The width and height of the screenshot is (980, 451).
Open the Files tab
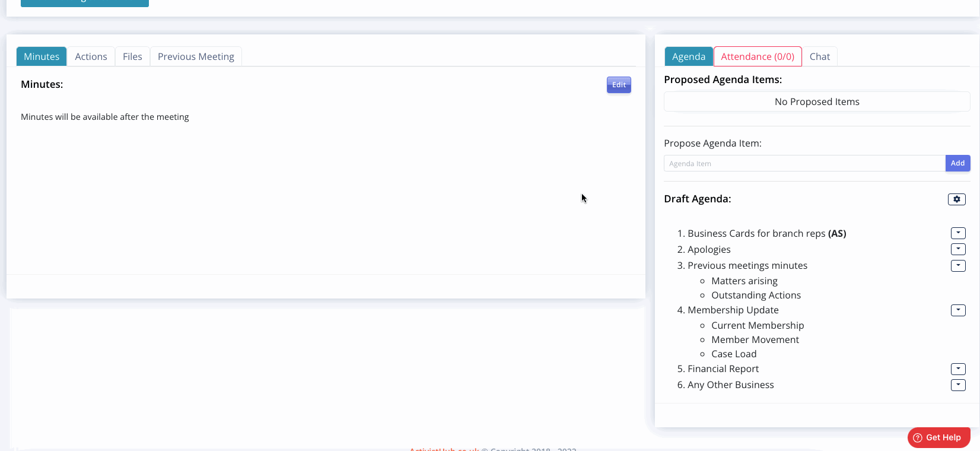(132, 56)
